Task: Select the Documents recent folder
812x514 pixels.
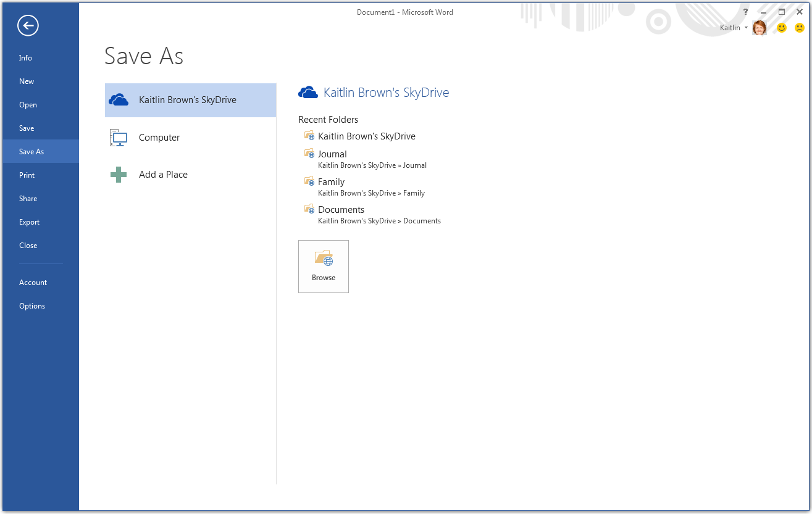Action: [341, 210]
